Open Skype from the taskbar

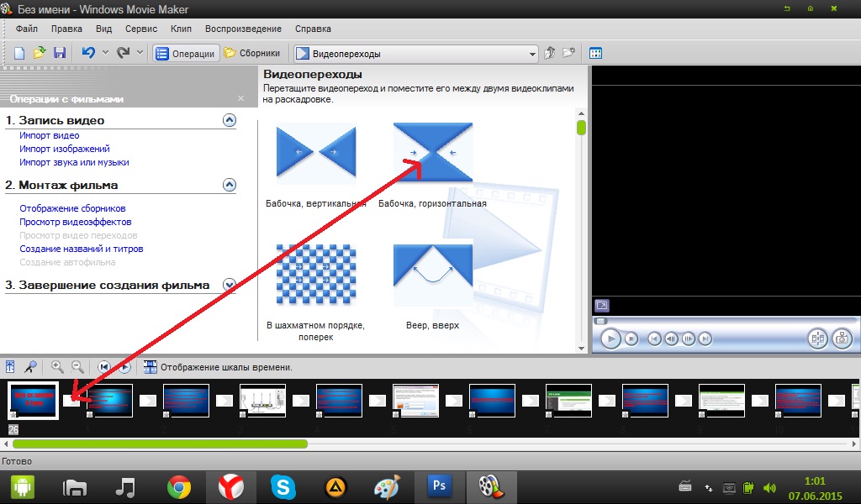283,487
